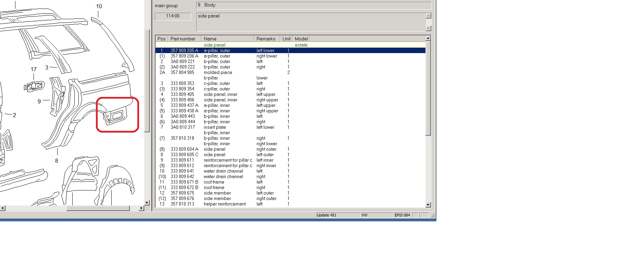
Task: Click the 114-00 subgroup field
Action: click(173, 16)
